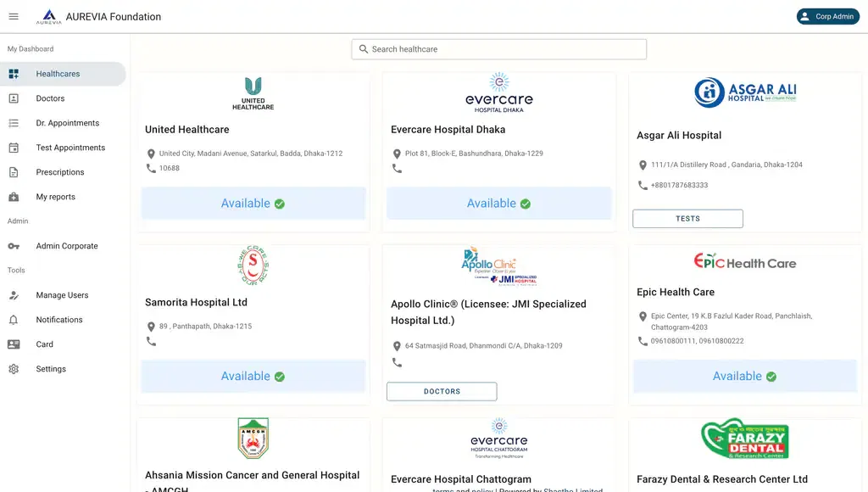Viewport: 868px width, 492px height.
Task: Click the Settings gear icon
Action: [14, 369]
